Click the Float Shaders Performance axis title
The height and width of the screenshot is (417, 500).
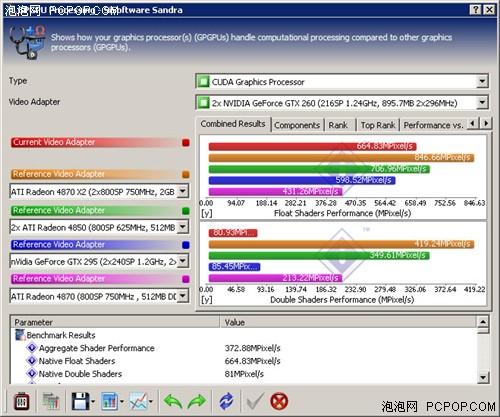point(342,213)
